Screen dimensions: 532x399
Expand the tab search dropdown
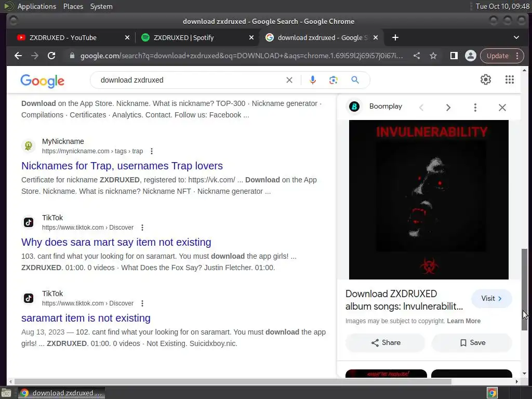516,37
